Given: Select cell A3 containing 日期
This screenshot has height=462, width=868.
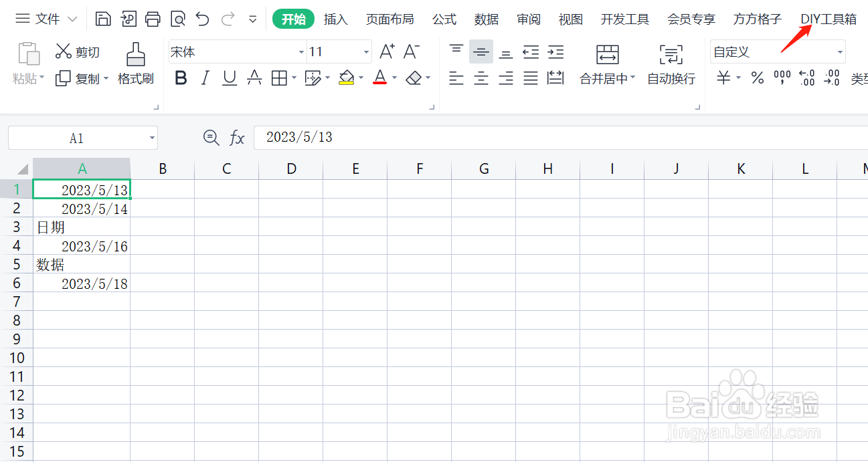Looking at the screenshot, I should tap(82, 227).
